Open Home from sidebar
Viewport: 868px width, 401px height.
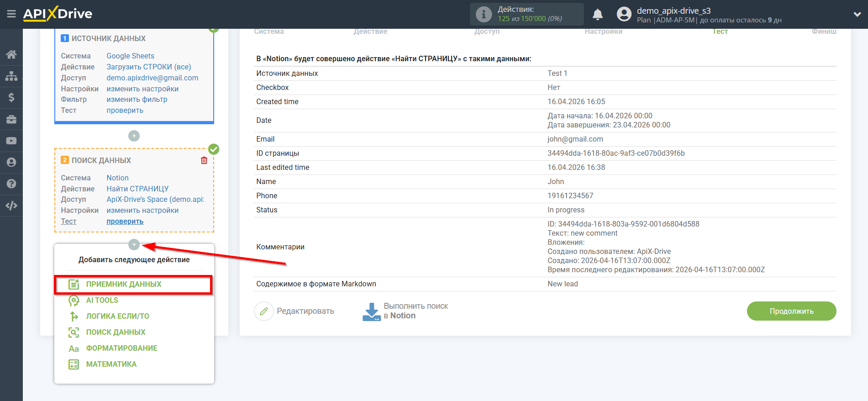(11, 54)
